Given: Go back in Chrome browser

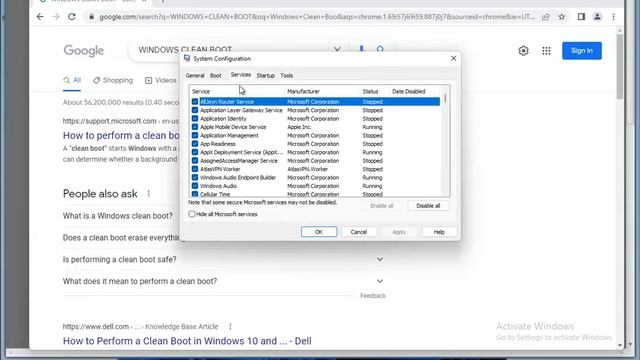Looking at the screenshot, I should 40,17.
